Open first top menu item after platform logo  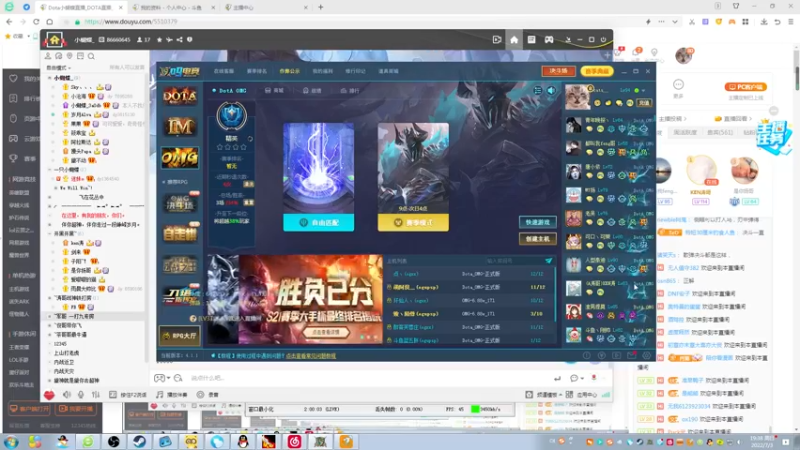click(223, 71)
